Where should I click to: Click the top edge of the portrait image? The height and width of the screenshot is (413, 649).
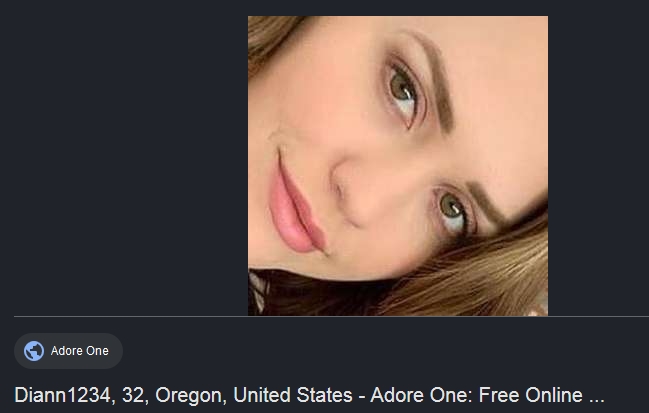(398, 17)
